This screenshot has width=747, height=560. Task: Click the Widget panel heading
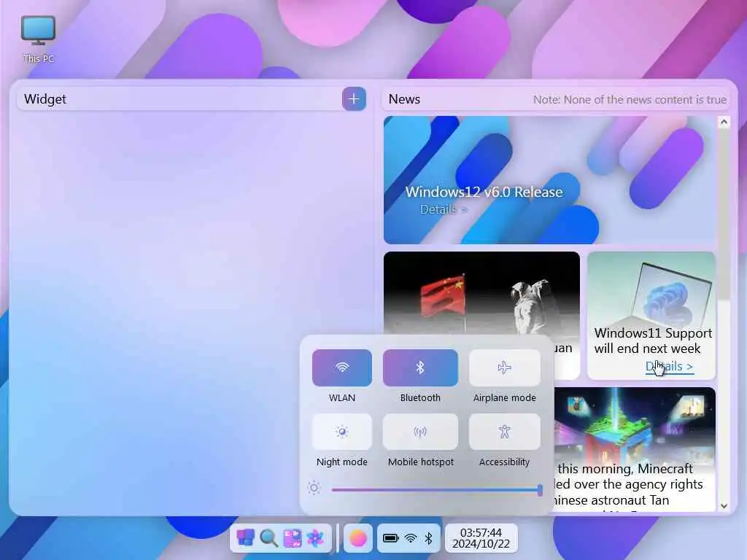click(45, 99)
